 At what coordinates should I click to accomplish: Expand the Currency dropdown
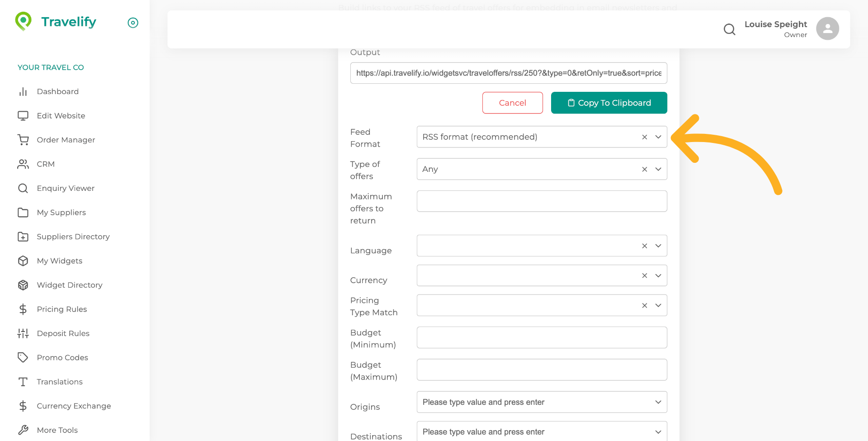pyautogui.click(x=658, y=275)
